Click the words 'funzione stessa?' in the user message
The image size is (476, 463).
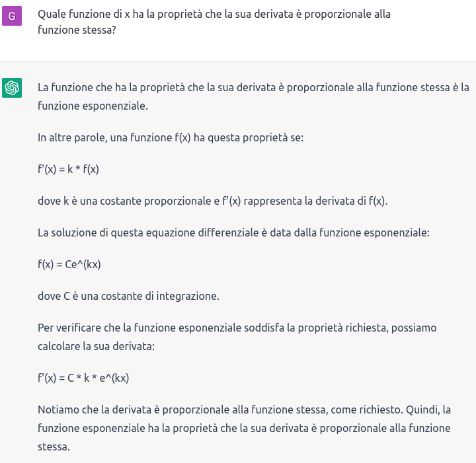coord(77,30)
